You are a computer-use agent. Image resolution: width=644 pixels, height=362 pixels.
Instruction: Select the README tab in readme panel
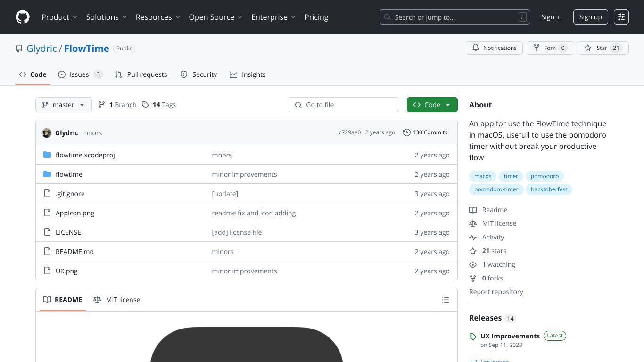tap(63, 300)
